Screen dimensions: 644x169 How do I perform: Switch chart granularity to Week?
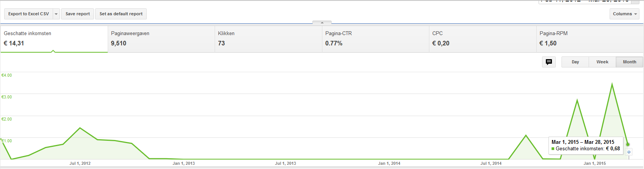click(x=602, y=62)
